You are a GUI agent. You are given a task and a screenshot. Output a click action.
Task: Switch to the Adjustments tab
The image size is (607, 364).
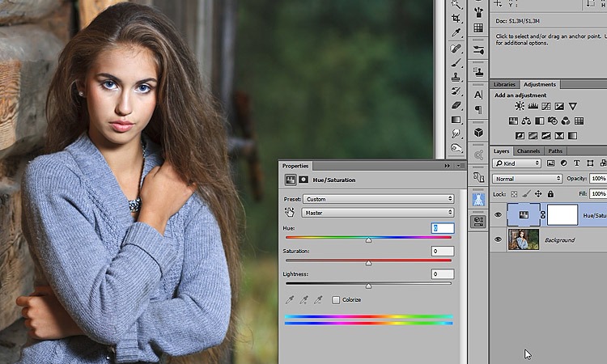pyautogui.click(x=539, y=84)
